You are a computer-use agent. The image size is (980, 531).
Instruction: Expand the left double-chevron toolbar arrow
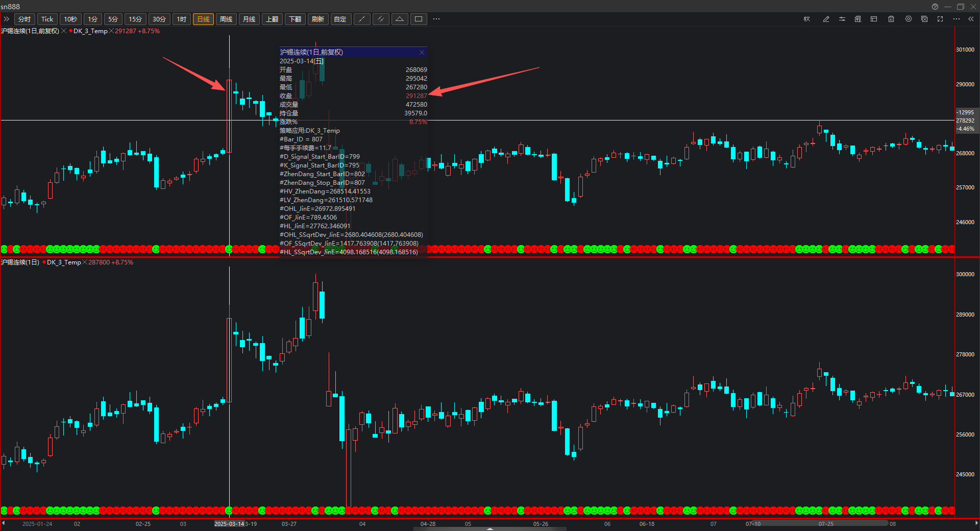7,19
